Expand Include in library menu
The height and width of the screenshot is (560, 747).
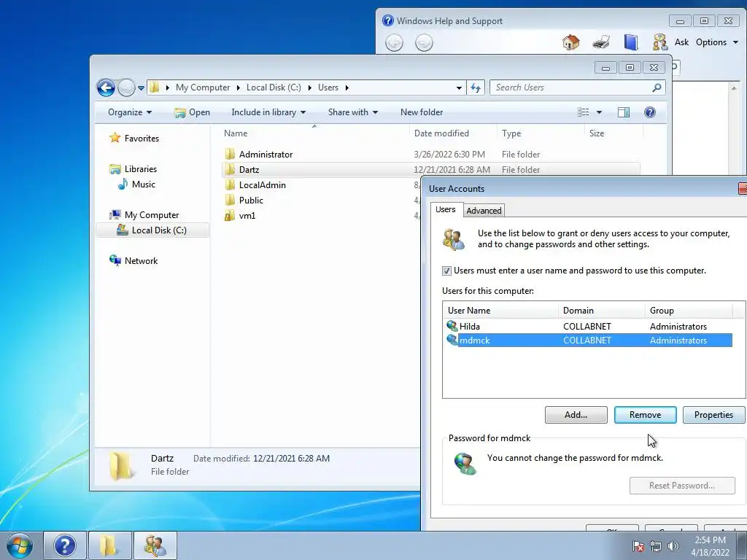268,112
